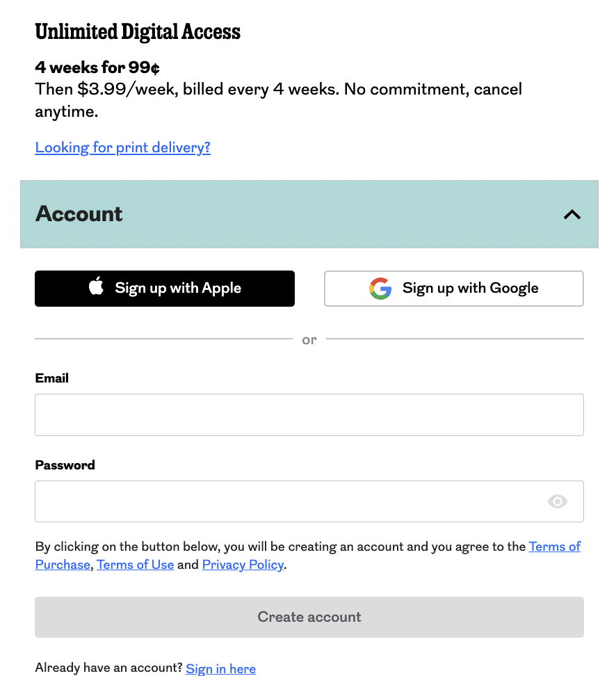
Task: Open the Privacy Policy link
Action: pos(243,565)
